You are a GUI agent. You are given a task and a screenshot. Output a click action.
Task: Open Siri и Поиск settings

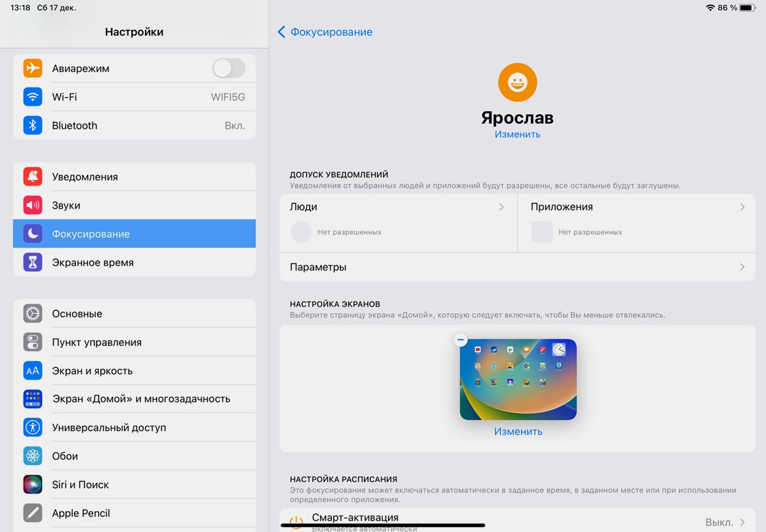coord(134,484)
